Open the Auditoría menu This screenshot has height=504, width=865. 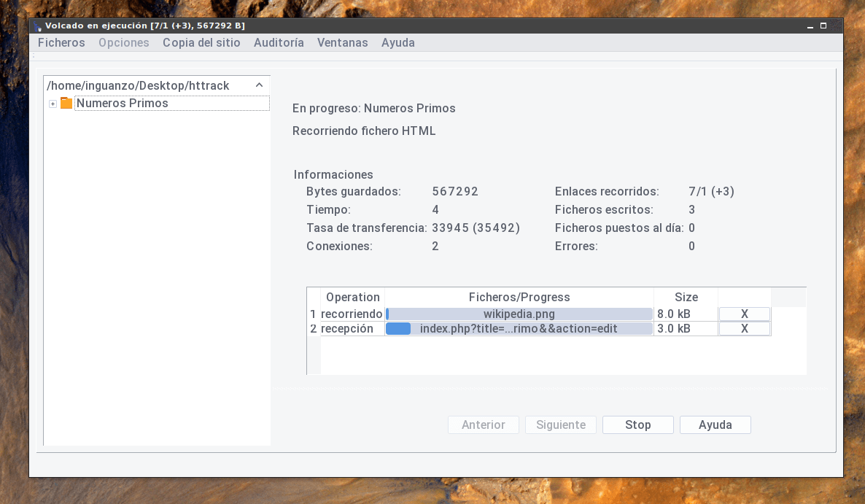pos(279,42)
